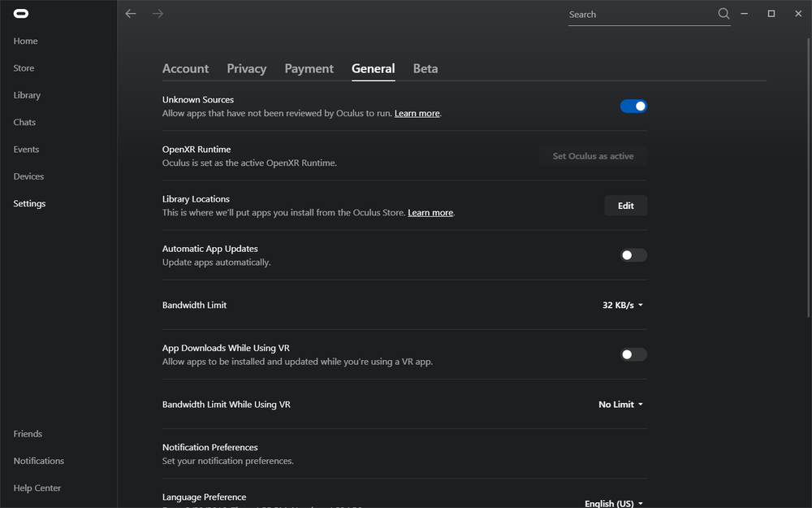The width and height of the screenshot is (812, 508).
Task: Click the search magnifier icon
Action: pyautogui.click(x=723, y=14)
